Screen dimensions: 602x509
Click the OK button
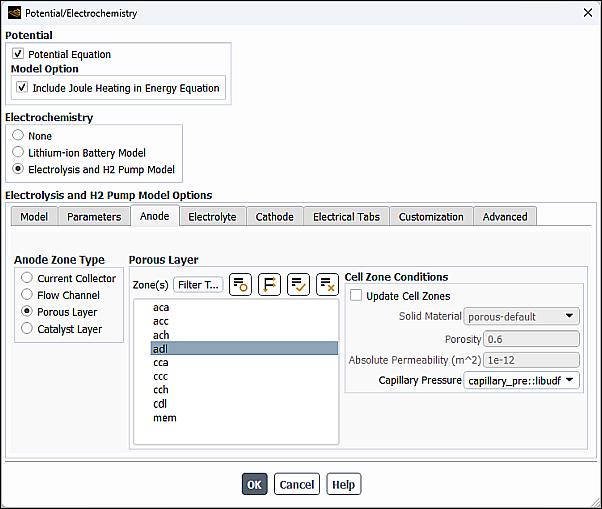(255, 484)
